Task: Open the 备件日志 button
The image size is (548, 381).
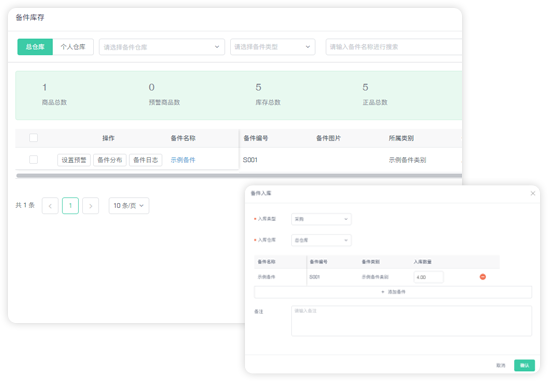Action: 146,160
